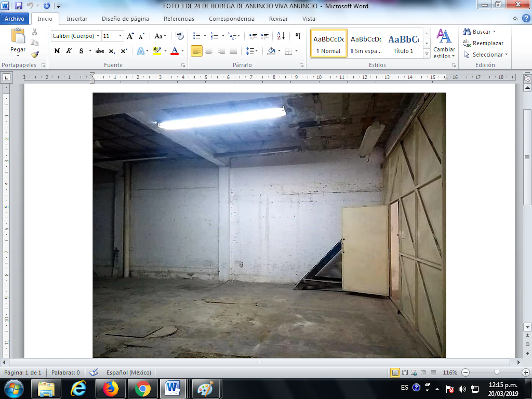Click the spell check status icon
Viewport: 532px width, 399px height.
94,372
